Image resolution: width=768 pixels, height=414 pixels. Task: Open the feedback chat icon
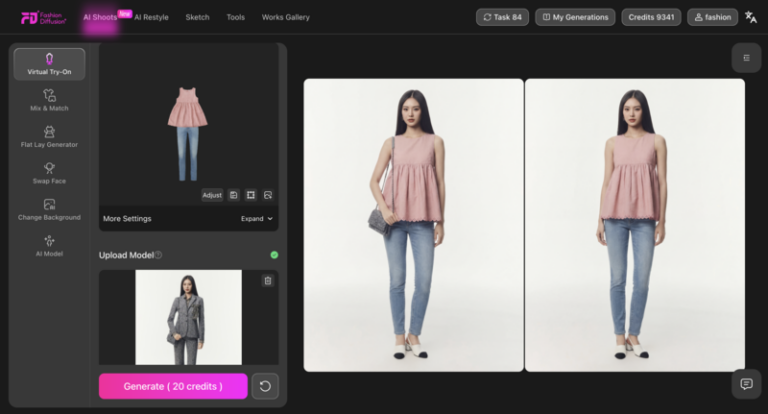[x=746, y=384]
